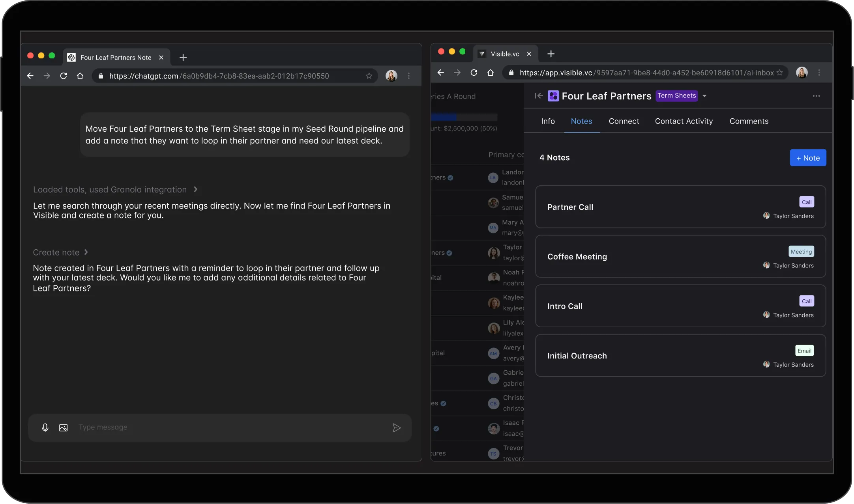Switch to the Contact Activity tab
The width and height of the screenshot is (854, 504).
point(684,121)
